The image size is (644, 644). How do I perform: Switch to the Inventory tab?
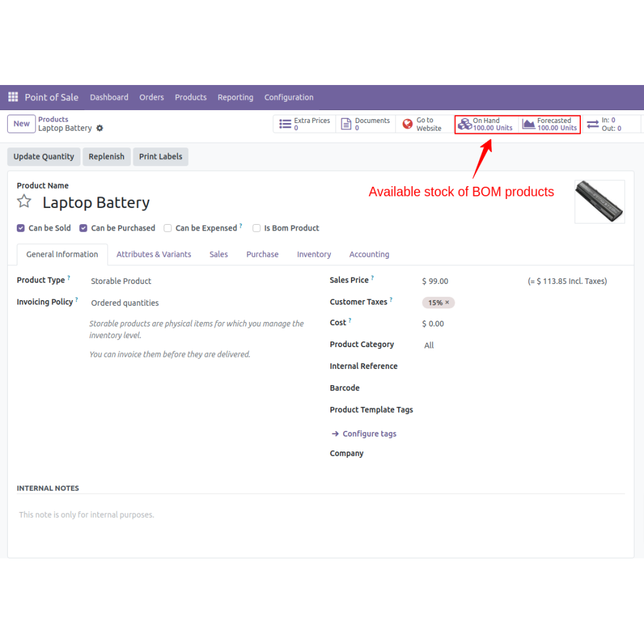coord(314,254)
